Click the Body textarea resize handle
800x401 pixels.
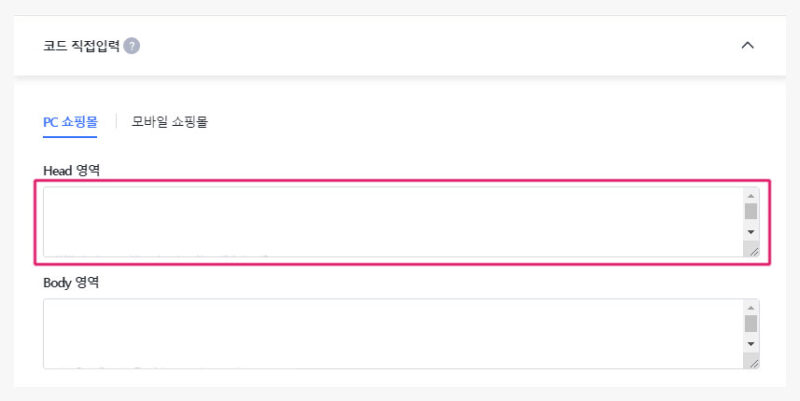pyautogui.click(x=752, y=362)
